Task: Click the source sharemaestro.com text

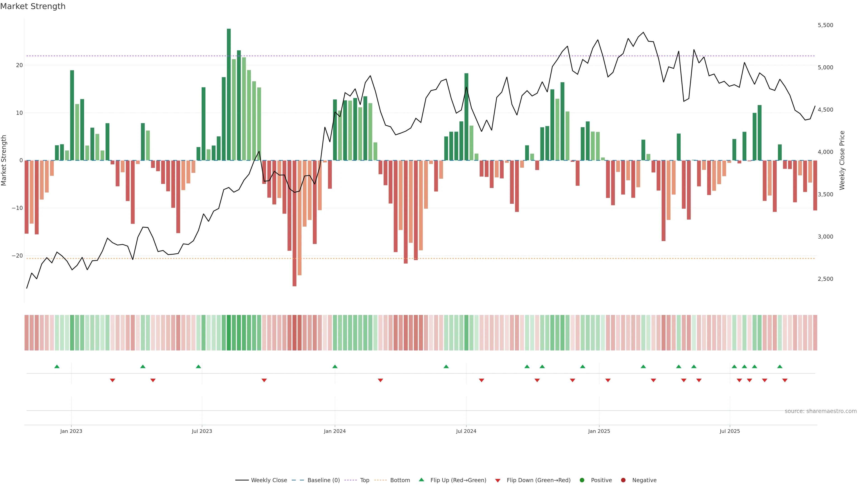Action: click(821, 411)
